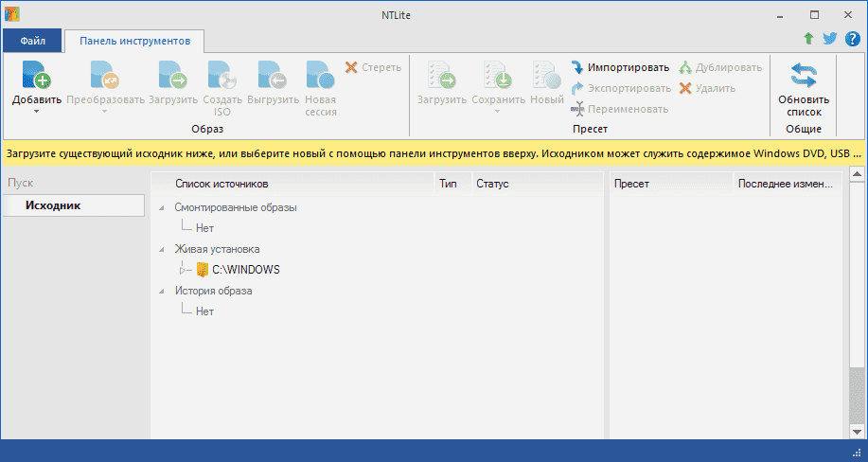
Task: Click the Пресет column header
Action: (x=631, y=184)
